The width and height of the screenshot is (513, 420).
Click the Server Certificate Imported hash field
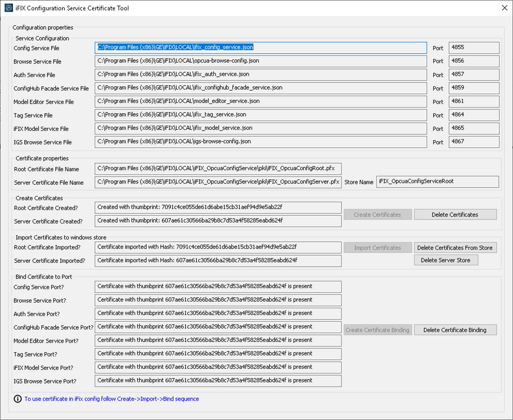tap(218, 261)
